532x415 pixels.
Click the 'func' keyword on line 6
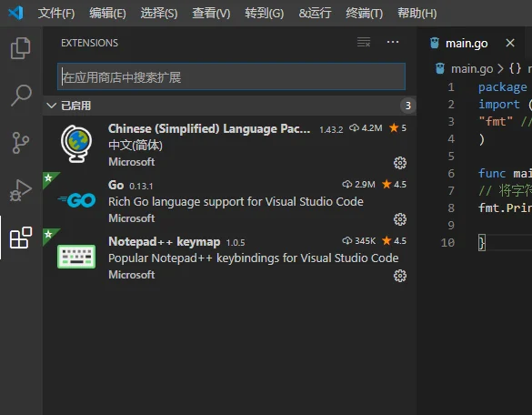coord(492,174)
